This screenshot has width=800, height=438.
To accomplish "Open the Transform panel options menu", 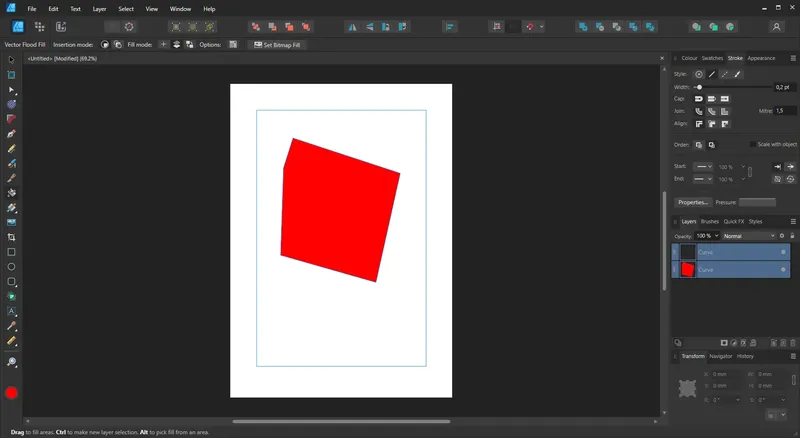I will point(793,356).
